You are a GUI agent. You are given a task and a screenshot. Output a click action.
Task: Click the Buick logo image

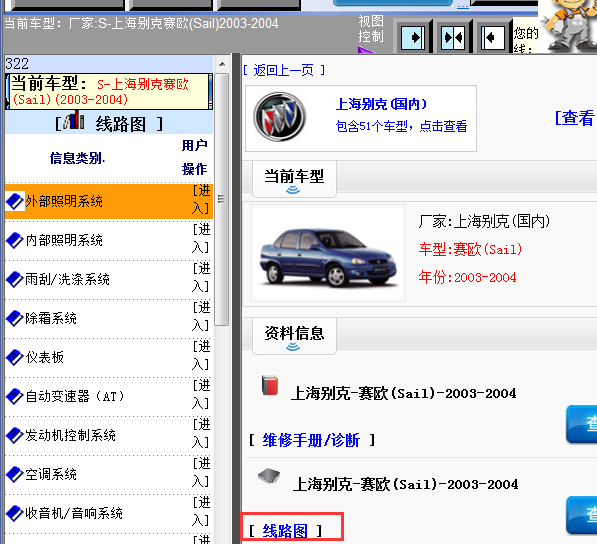[x=280, y=117]
